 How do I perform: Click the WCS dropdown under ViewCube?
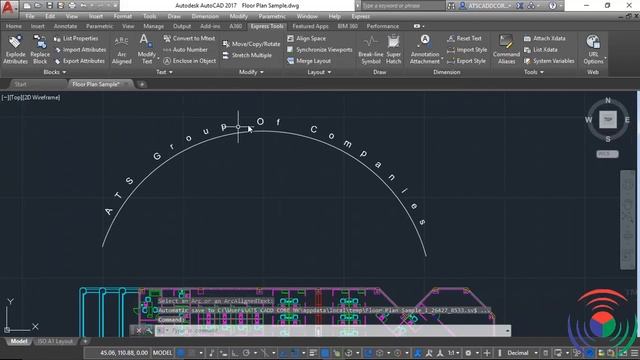(607, 154)
